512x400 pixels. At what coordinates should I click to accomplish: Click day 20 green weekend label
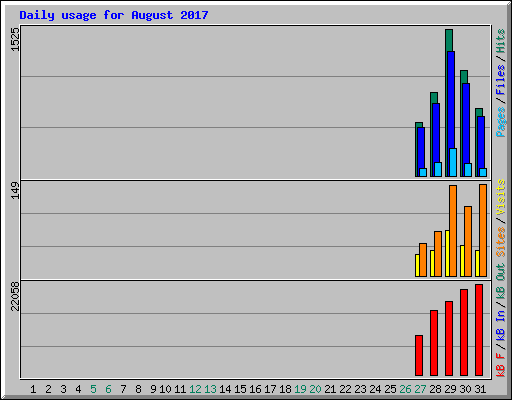(x=315, y=389)
